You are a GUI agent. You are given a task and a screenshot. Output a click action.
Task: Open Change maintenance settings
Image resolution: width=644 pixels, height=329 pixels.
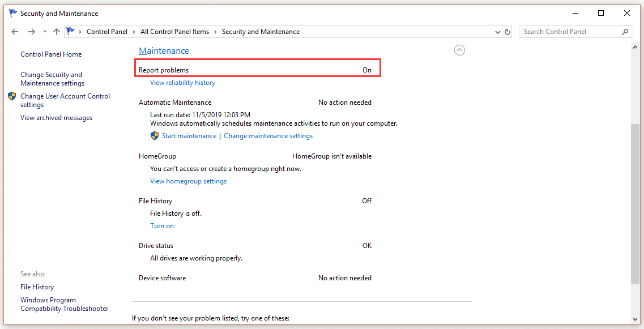pos(268,136)
